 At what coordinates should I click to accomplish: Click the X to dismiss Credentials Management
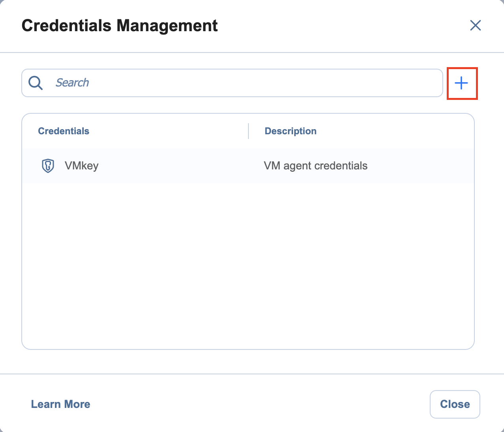point(476,25)
